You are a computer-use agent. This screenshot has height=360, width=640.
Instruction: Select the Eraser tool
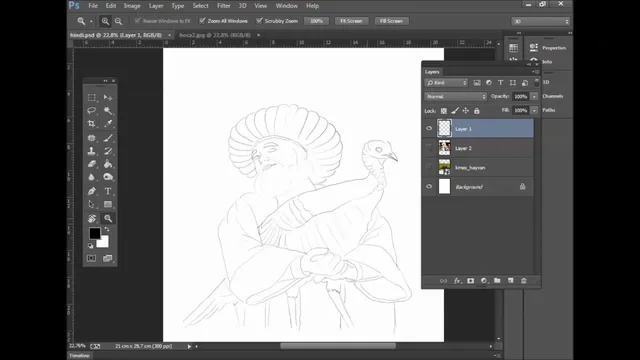91,164
